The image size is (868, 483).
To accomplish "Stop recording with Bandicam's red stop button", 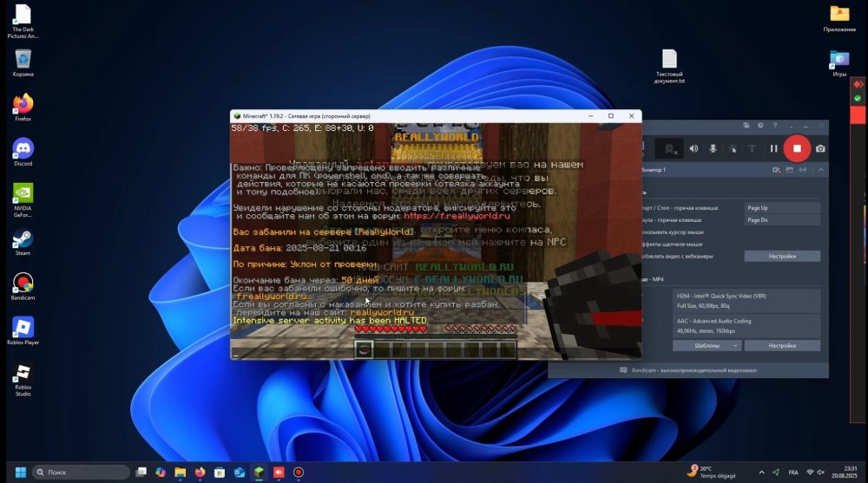I will [x=797, y=148].
